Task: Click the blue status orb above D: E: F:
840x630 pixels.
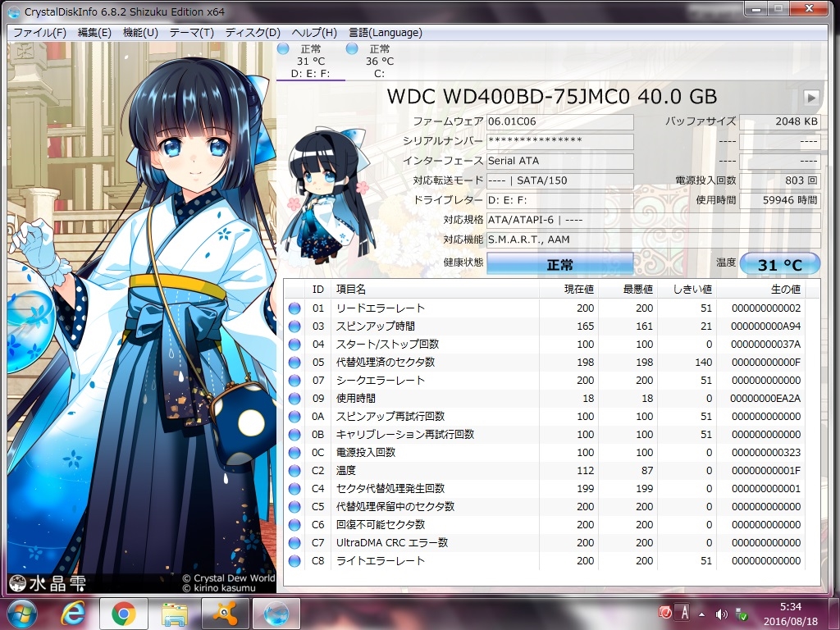Action: (283, 48)
